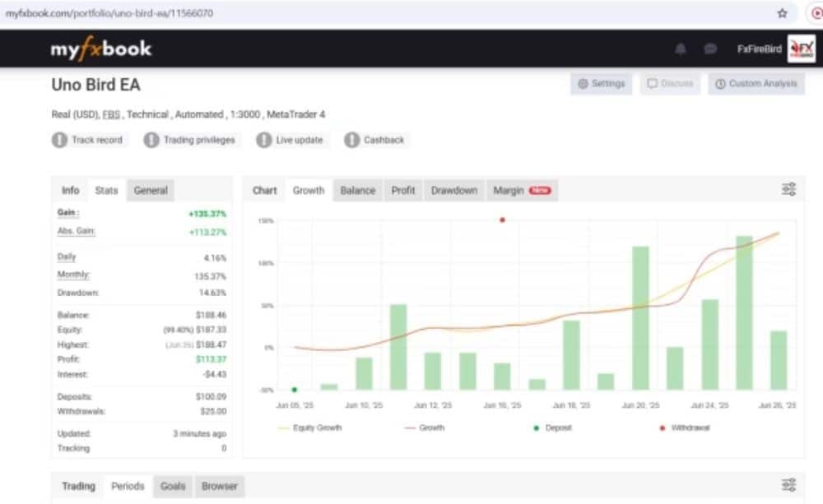Click the Settings button
Screen dimensions: 823x504
602,84
